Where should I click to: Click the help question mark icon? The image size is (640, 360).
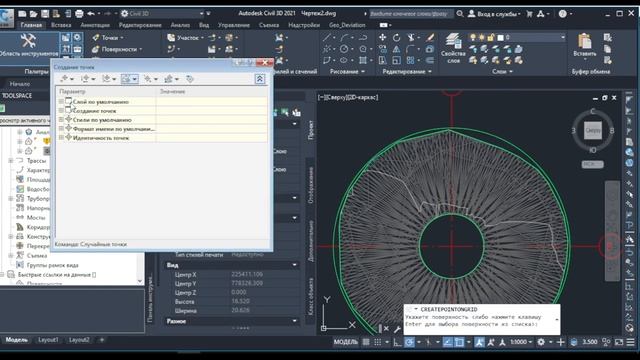tap(562, 13)
